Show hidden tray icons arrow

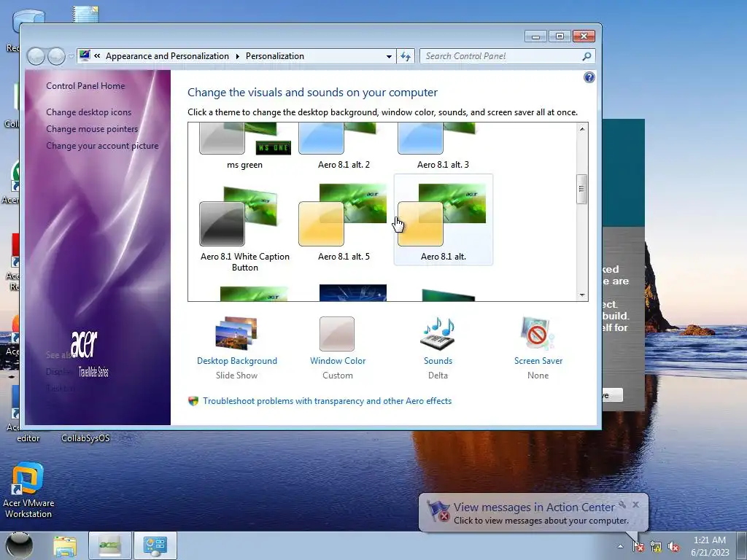(x=620, y=546)
